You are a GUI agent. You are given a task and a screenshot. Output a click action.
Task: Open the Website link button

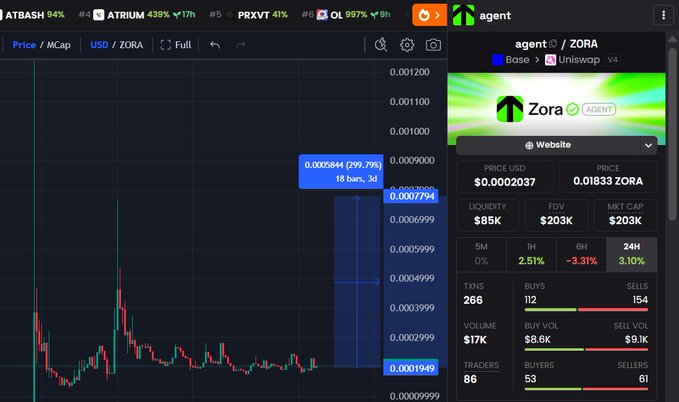548,145
